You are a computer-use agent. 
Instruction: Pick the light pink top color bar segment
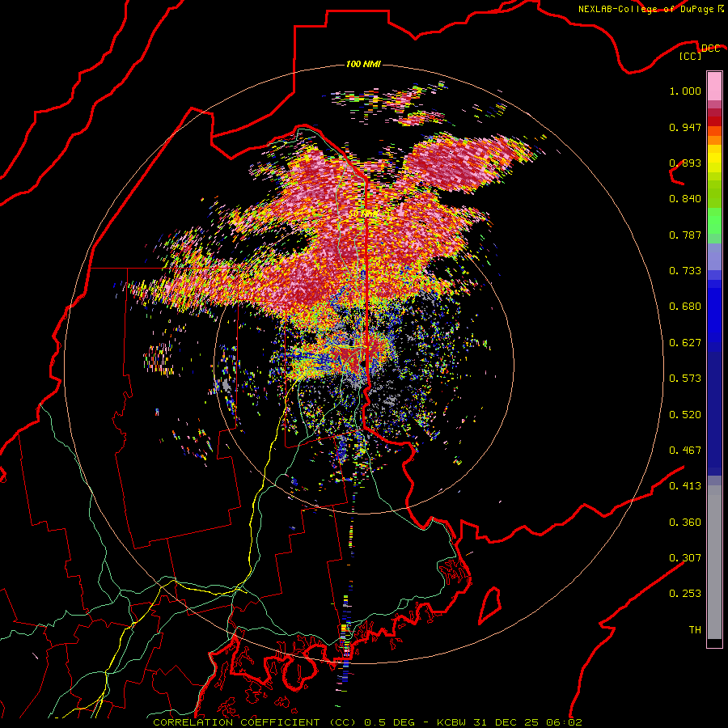(714, 87)
